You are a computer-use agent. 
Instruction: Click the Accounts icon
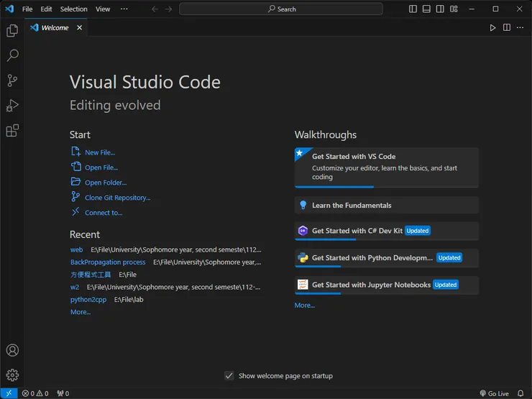(x=12, y=350)
